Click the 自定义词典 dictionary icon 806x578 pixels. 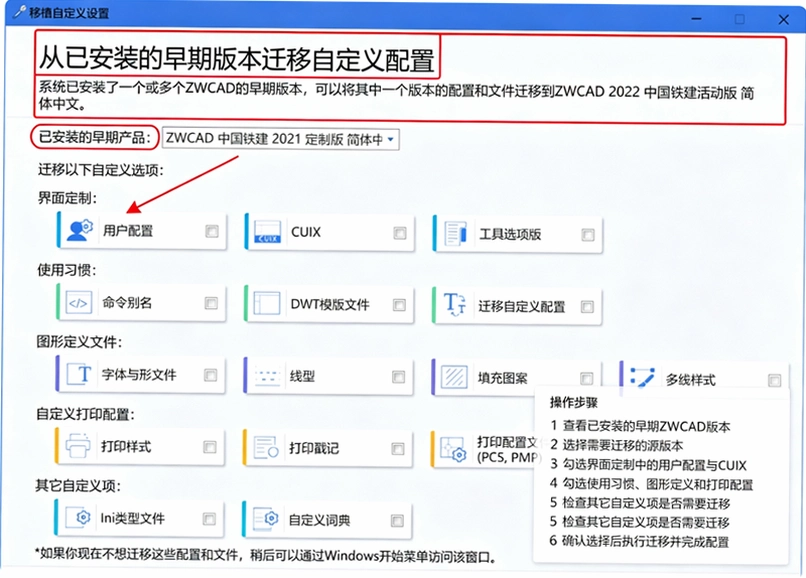[266, 519]
